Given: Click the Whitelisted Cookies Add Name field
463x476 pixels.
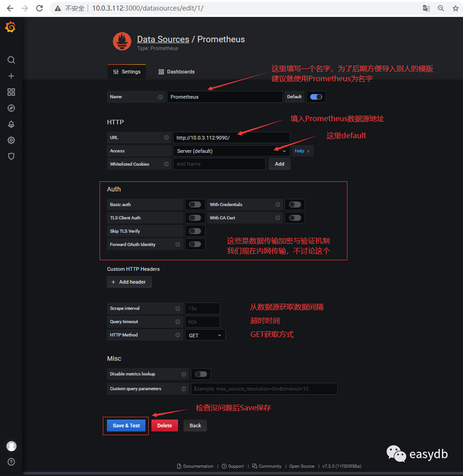Looking at the screenshot, I should coord(219,164).
